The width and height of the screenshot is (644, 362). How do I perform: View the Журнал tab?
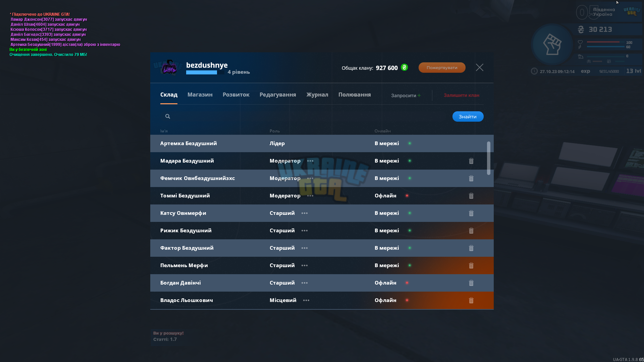point(317,95)
